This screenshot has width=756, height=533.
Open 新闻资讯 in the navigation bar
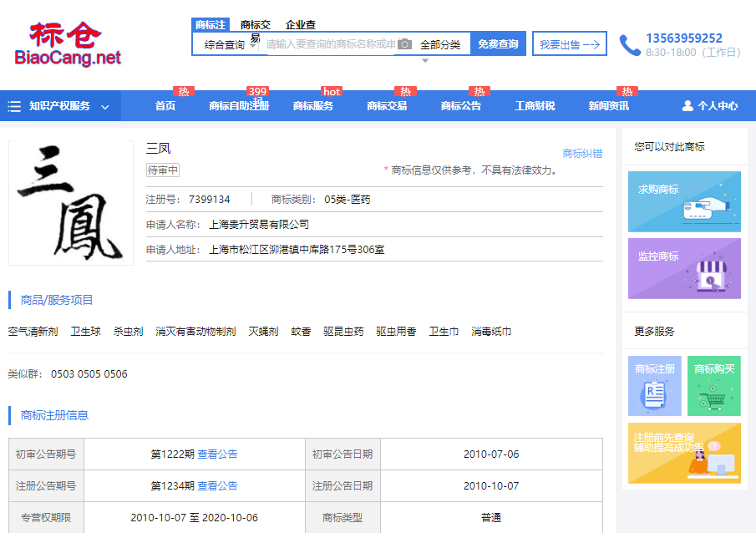tap(608, 105)
